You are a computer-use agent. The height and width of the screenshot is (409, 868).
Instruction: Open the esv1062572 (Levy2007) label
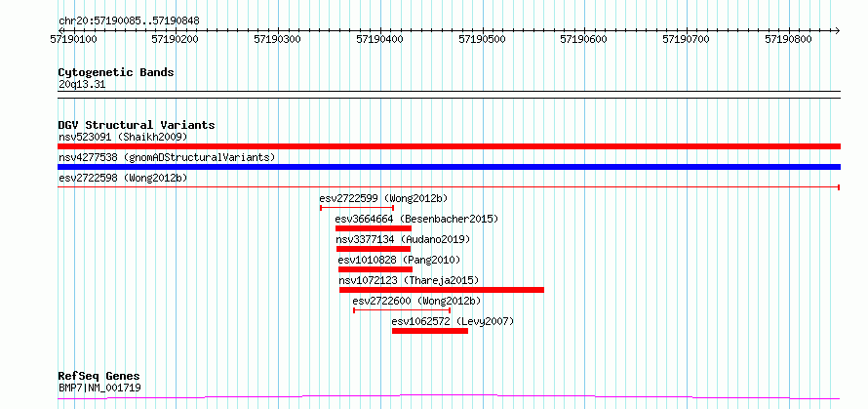[453, 321]
